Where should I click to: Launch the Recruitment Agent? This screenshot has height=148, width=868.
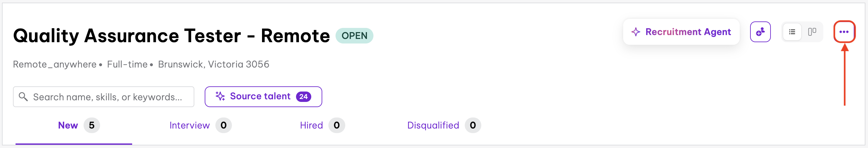687,32
